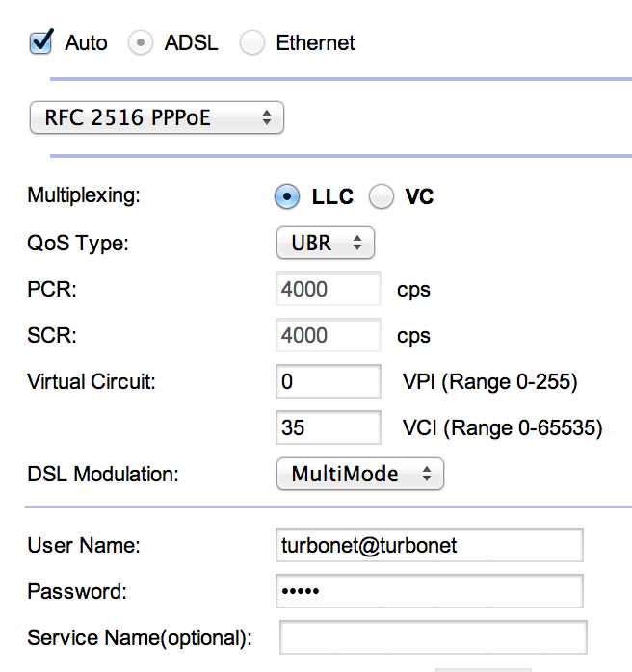Screen dimensions: 632x672
Task: Click the LLC label text
Action: tap(332, 196)
